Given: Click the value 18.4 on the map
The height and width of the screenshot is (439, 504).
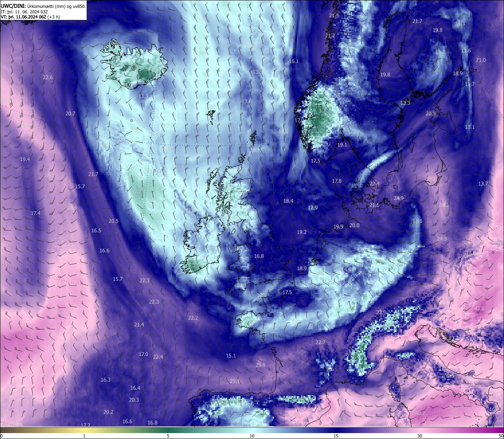Looking at the screenshot, I should click(288, 201).
